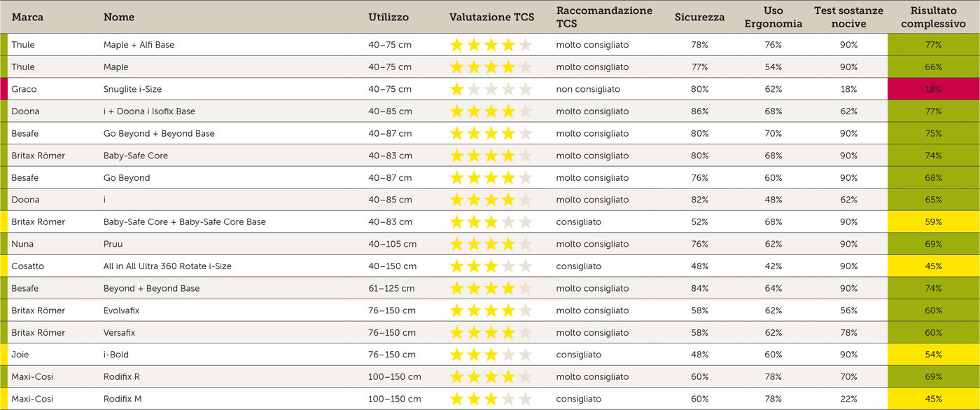The width and height of the screenshot is (980, 410).
Task: Click the Risultato complessivo header
Action: [x=933, y=17]
